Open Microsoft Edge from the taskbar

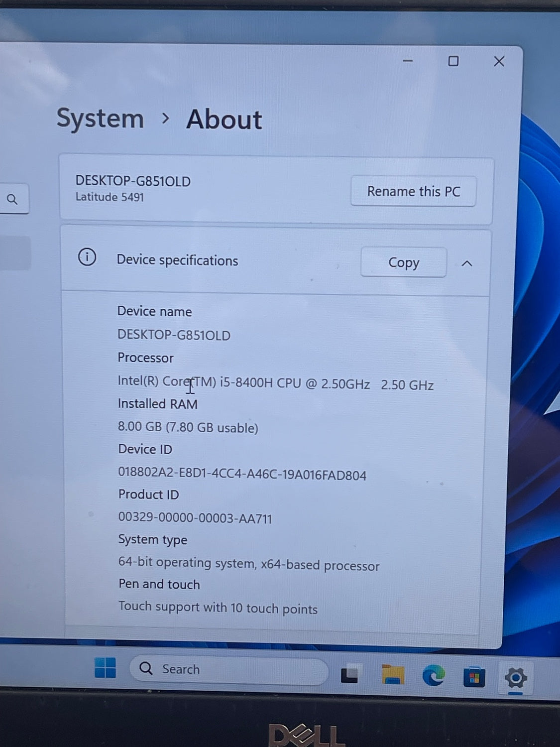point(433,676)
